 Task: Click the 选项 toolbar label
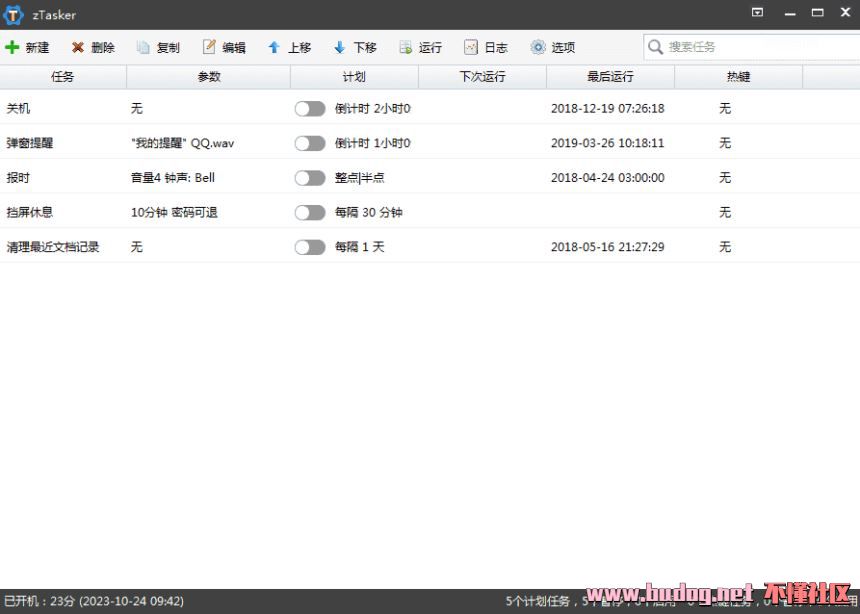point(563,48)
